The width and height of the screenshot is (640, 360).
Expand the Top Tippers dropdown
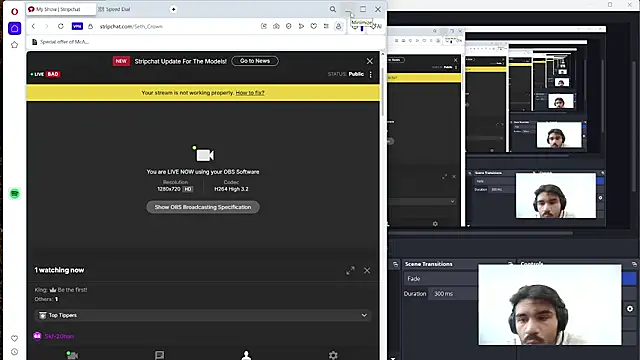coord(203,315)
